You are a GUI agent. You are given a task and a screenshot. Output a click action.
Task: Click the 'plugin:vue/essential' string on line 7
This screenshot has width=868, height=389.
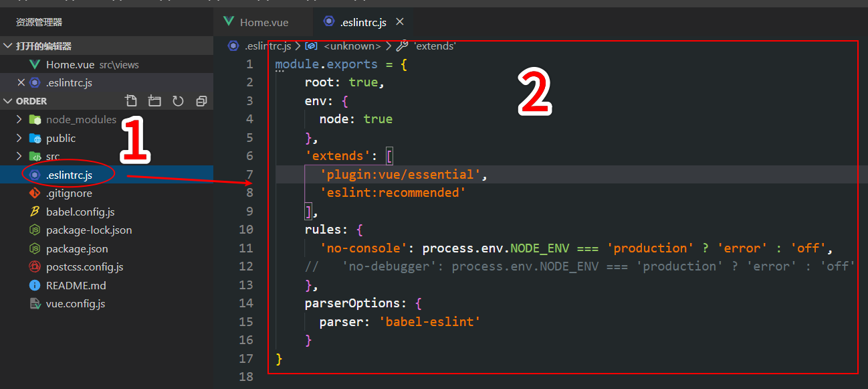(400, 175)
